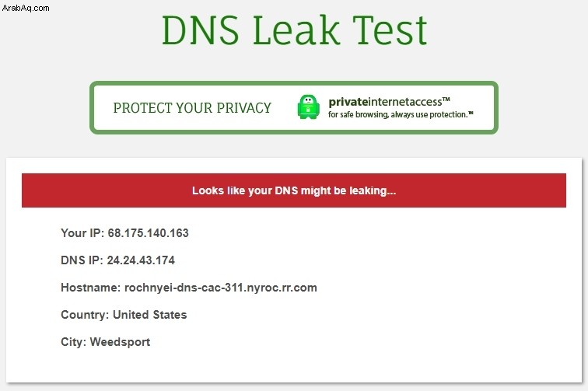Click the City: Weedsport line

point(105,342)
